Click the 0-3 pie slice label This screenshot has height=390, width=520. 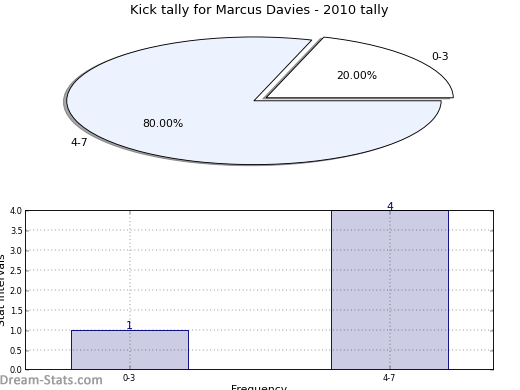pyautogui.click(x=440, y=56)
